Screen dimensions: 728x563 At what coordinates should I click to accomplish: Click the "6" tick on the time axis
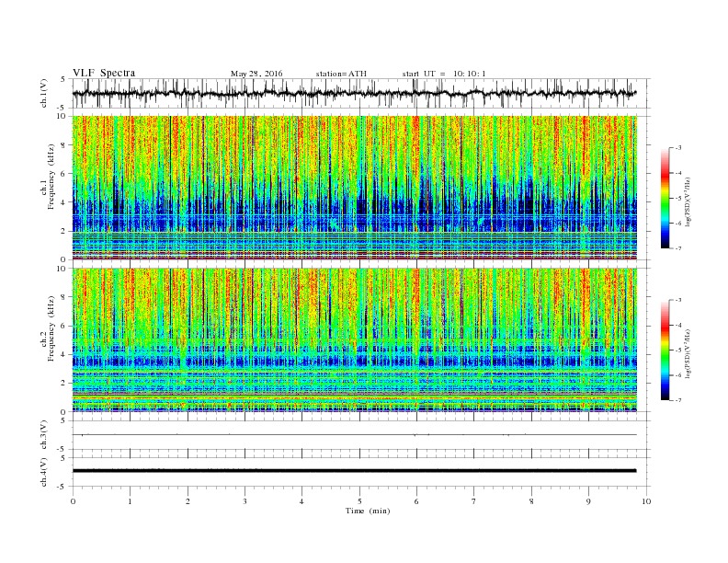click(x=416, y=501)
